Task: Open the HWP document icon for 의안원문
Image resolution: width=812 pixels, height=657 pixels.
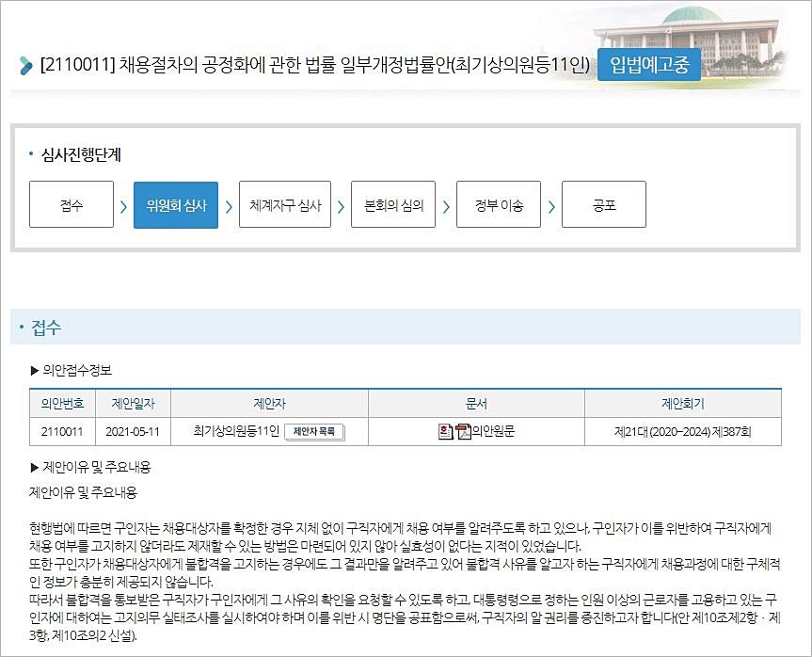Action: [445, 431]
